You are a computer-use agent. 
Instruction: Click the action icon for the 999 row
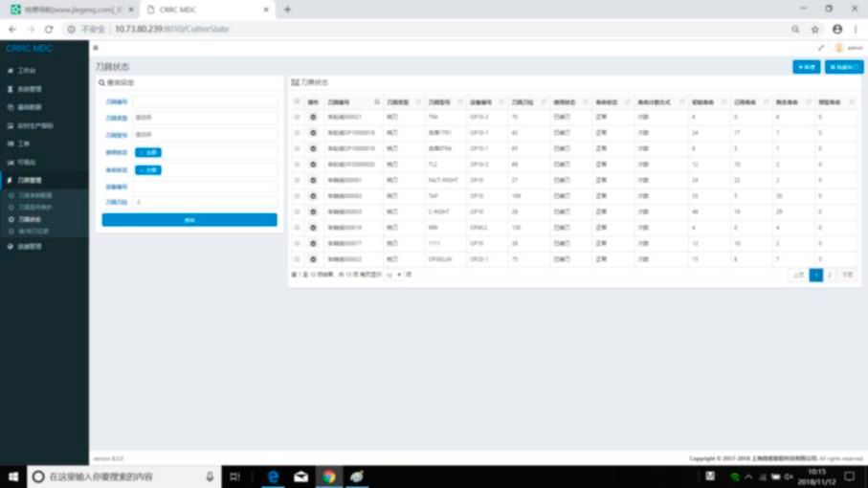(x=313, y=228)
